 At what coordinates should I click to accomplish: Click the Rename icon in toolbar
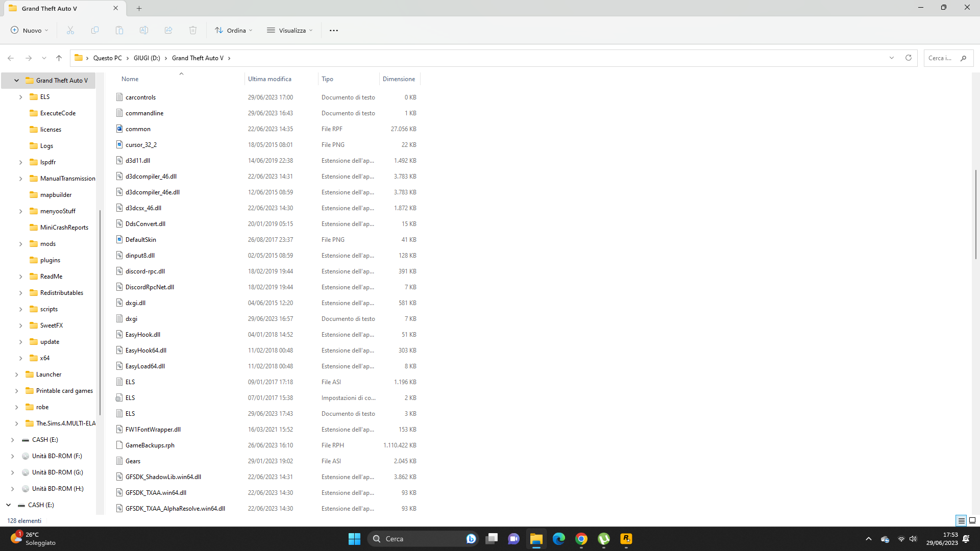pos(144,31)
